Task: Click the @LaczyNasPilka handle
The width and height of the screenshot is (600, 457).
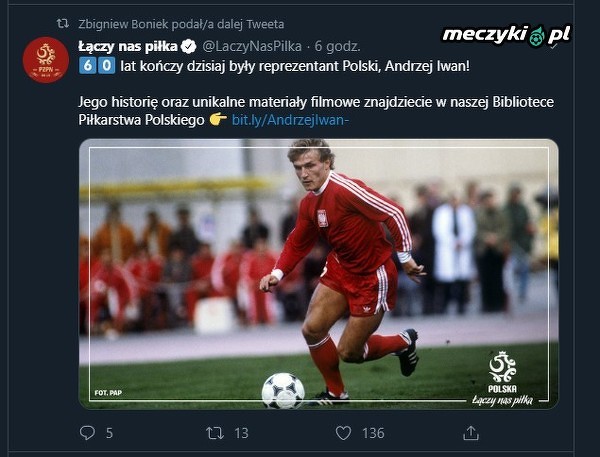Action: pyautogui.click(x=251, y=46)
